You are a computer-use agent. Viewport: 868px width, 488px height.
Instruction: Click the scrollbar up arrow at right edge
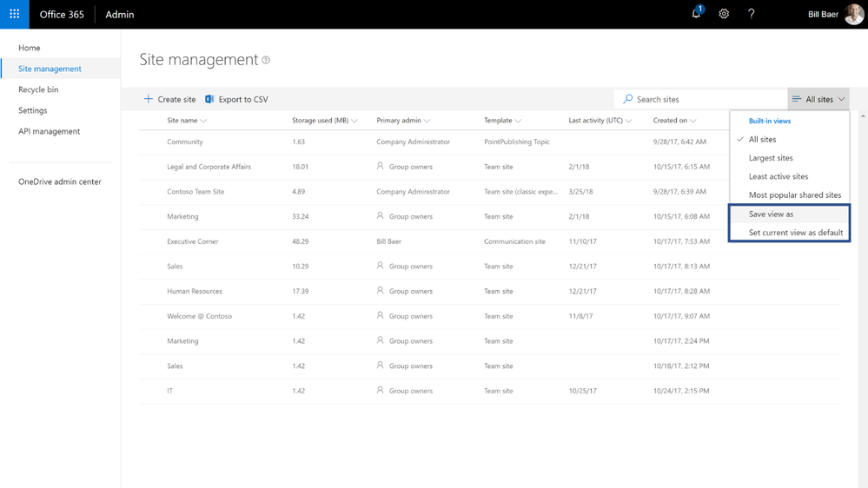click(863, 115)
